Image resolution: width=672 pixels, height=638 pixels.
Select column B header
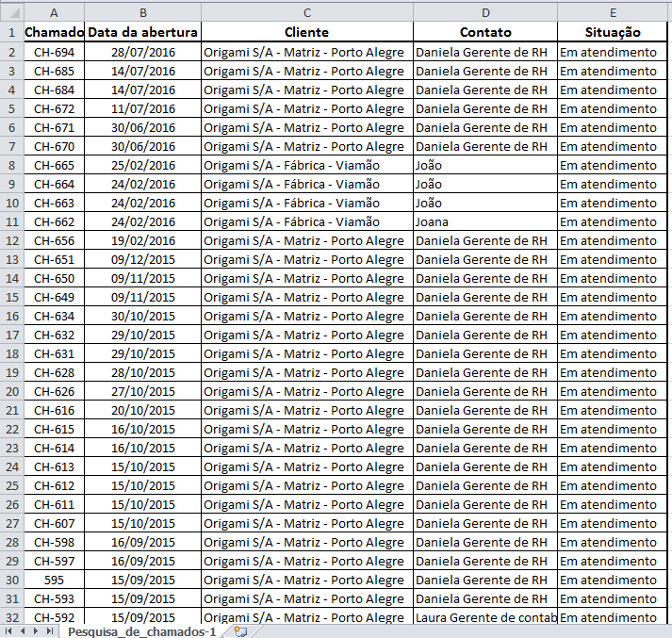pyautogui.click(x=142, y=13)
